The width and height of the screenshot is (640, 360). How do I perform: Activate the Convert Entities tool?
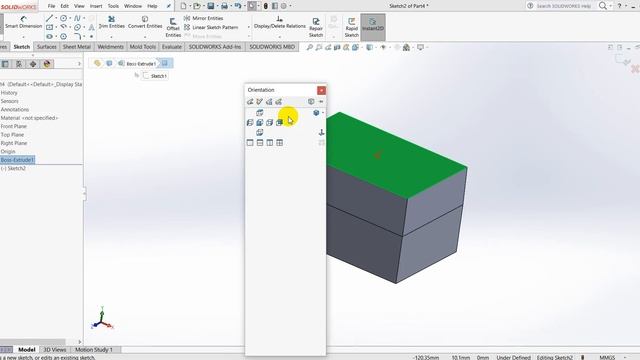click(x=145, y=22)
